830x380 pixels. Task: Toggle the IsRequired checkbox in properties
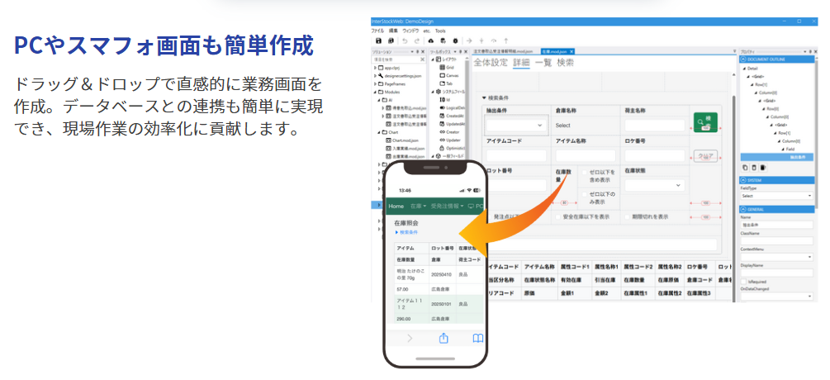pyautogui.click(x=744, y=282)
